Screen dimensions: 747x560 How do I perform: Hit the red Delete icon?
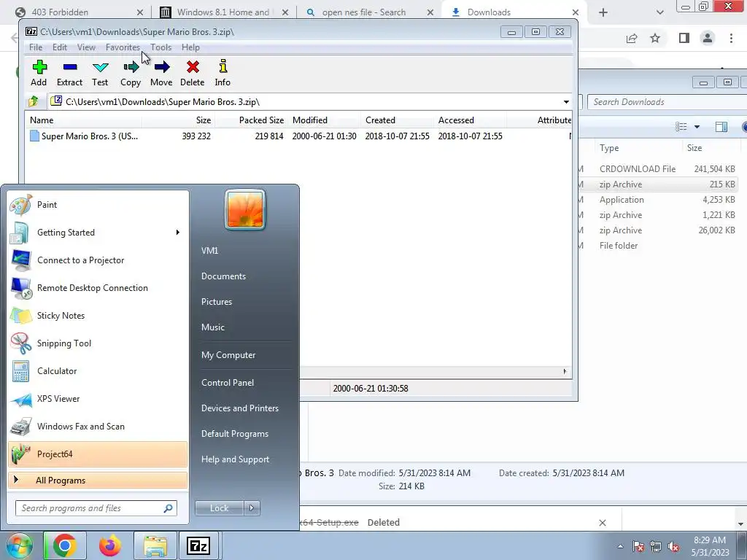pyautogui.click(x=193, y=73)
